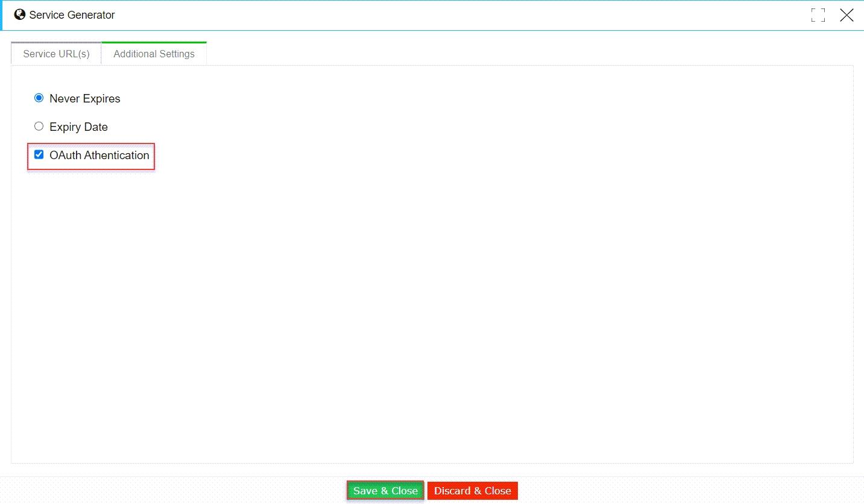Image resolution: width=864 pixels, height=504 pixels.
Task: Click the 'OAuth Athentication' label text
Action: coord(99,156)
